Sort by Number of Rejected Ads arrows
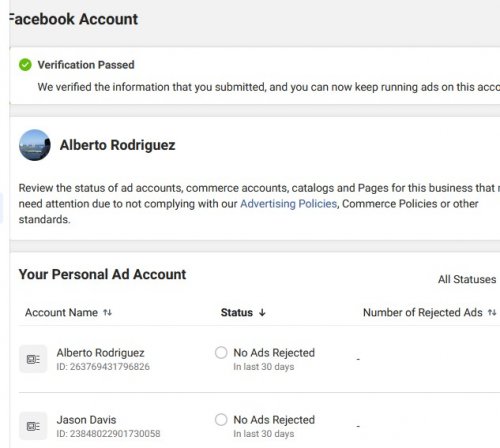The image size is (500, 448). point(492,313)
